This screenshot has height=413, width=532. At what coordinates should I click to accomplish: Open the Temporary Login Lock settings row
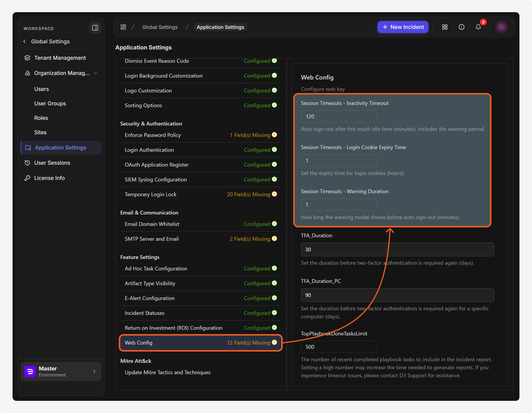pos(201,195)
